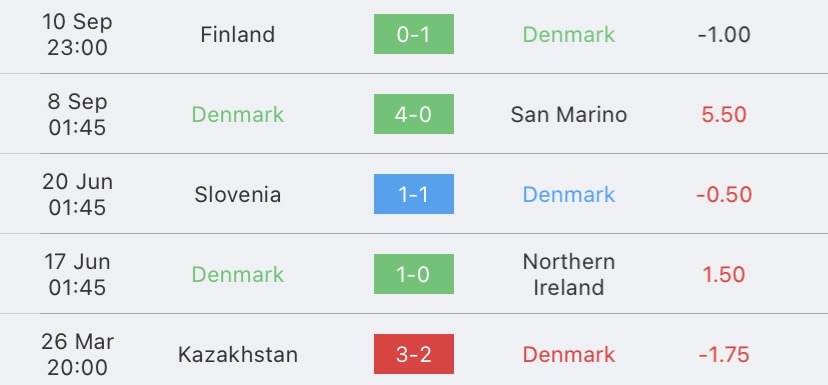Select Kazakhstan team name
The image size is (828, 385).
click(238, 354)
